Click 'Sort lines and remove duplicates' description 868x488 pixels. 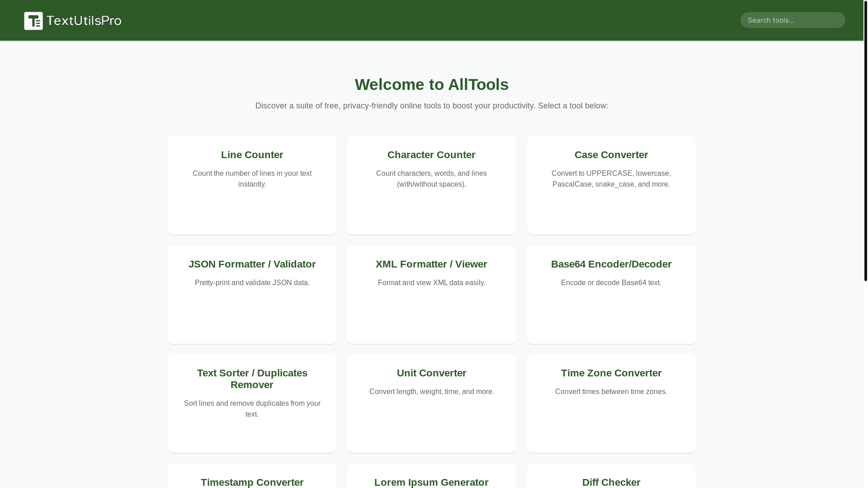coord(252,409)
